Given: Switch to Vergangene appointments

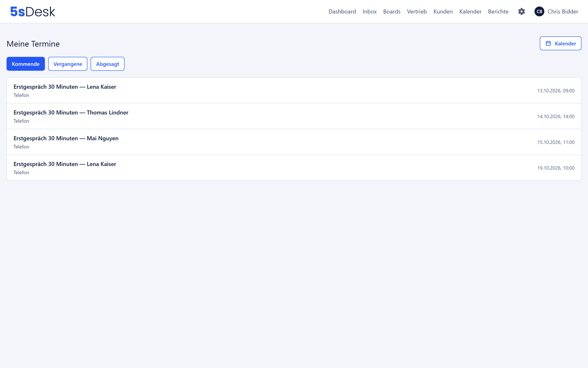Looking at the screenshot, I should [x=68, y=64].
